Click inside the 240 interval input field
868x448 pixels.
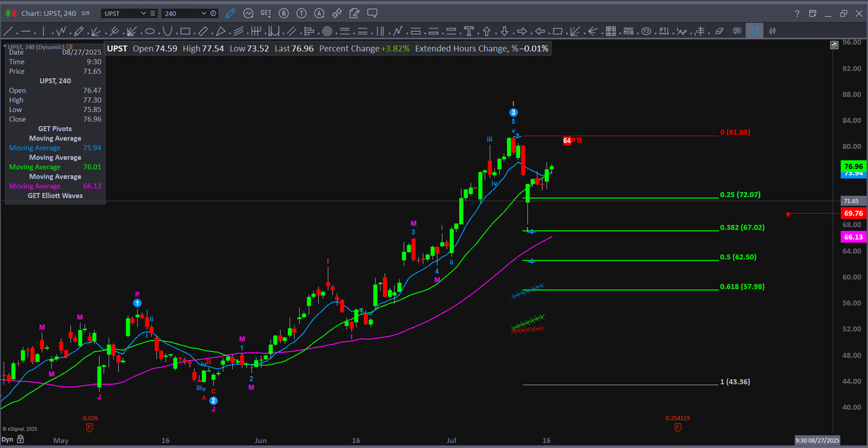coord(181,13)
